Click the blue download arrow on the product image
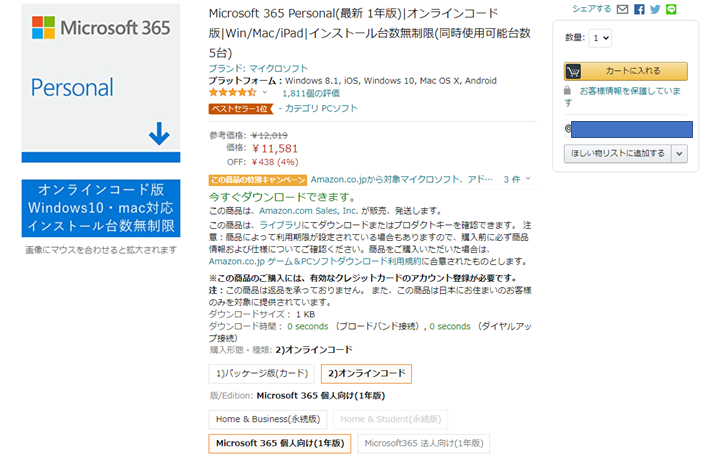This screenshot has height=457, width=704. 159,134
